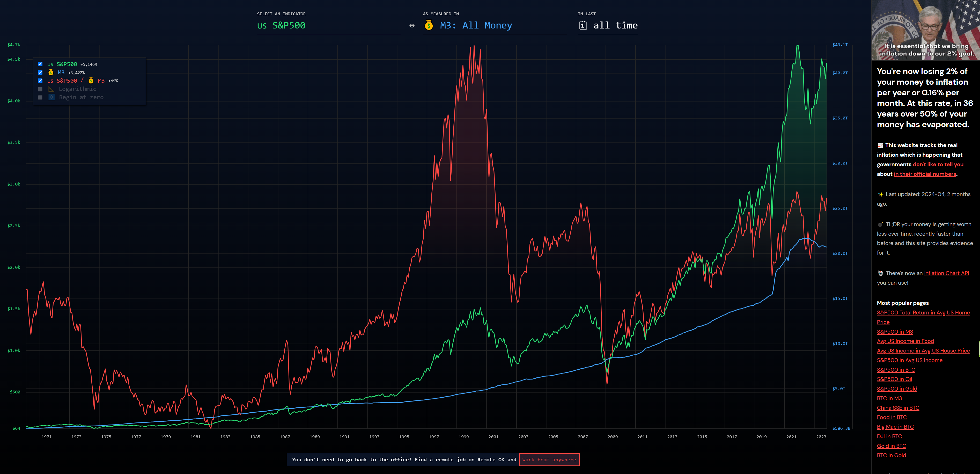The image size is (980, 474).
Task: Open the 'in their official numbers' link
Action: click(925, 174)
